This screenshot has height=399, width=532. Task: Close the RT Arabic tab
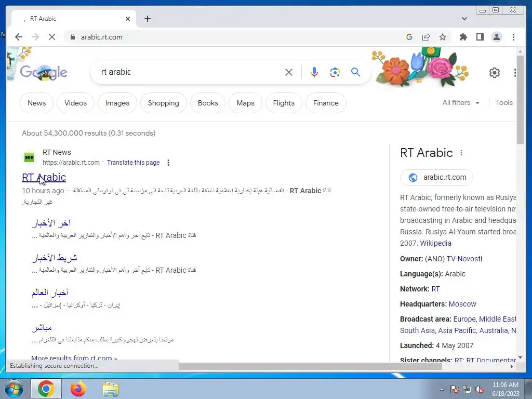[x=128, y=19]
